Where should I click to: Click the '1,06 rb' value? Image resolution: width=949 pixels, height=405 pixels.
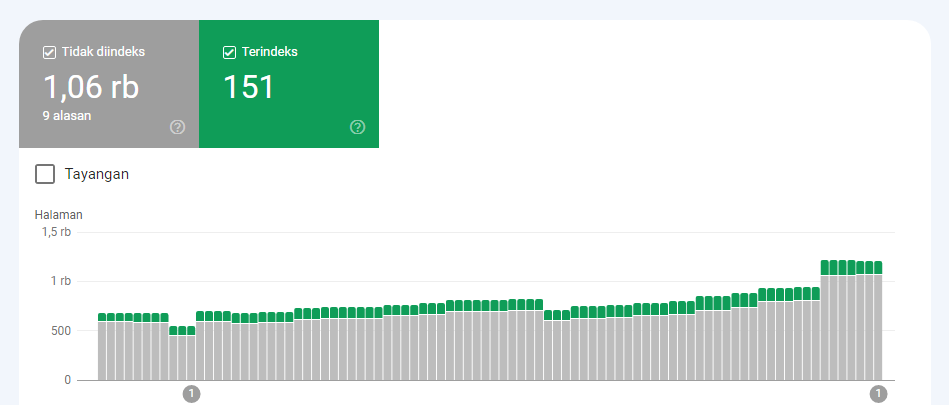point(91,87)
